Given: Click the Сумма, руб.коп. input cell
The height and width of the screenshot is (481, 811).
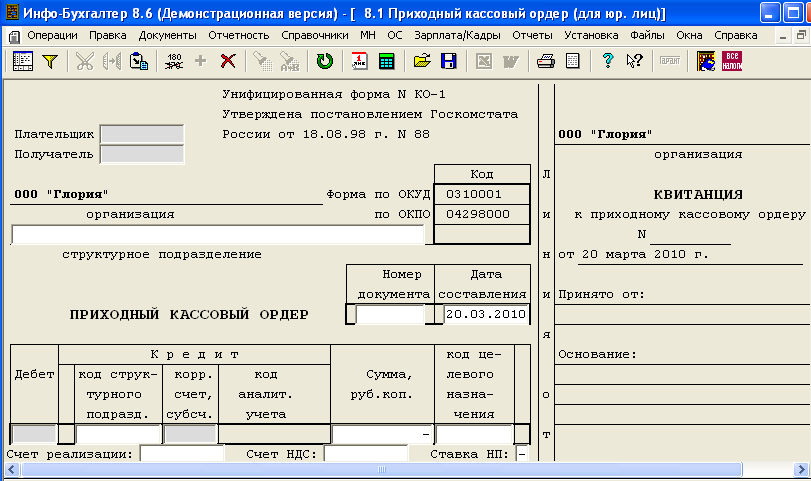Looking at the screenshot, I should (382, 434).
